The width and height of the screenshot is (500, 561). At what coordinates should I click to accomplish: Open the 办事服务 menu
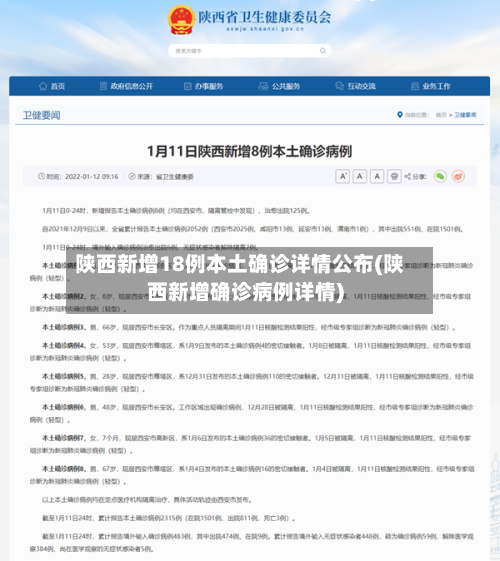(204, 86)
